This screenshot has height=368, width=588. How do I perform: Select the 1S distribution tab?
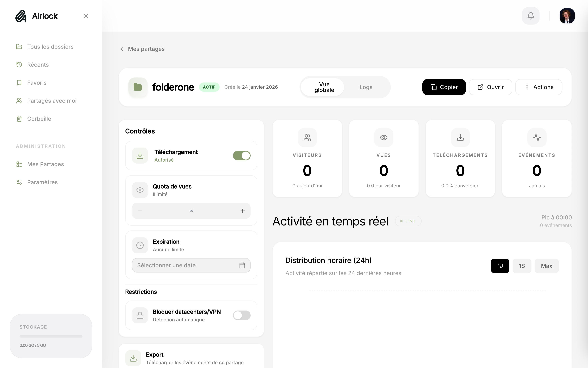click(522, 266)
